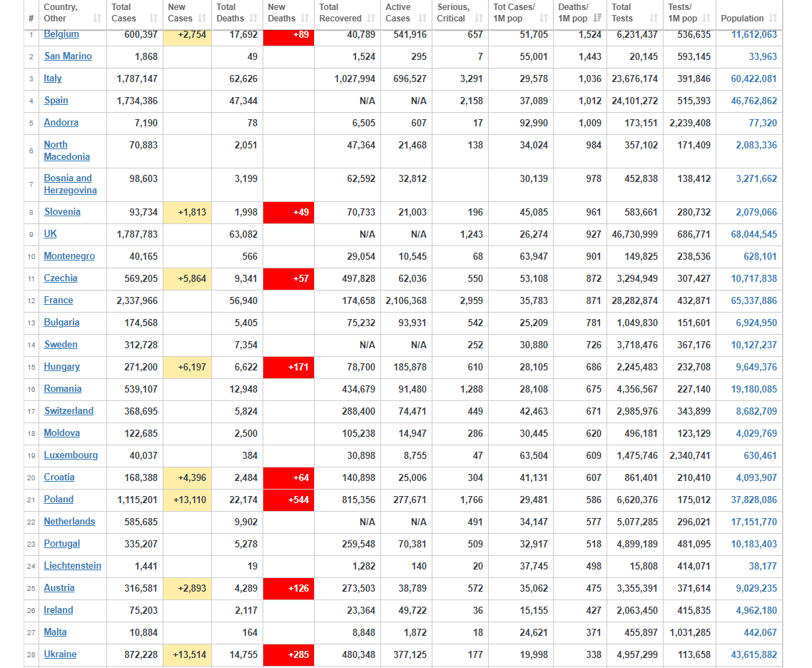The height and width of the screenshot is (668, 812).
Task: Sort table by Total Cases column arrows
Action: (x=153, y=19)
